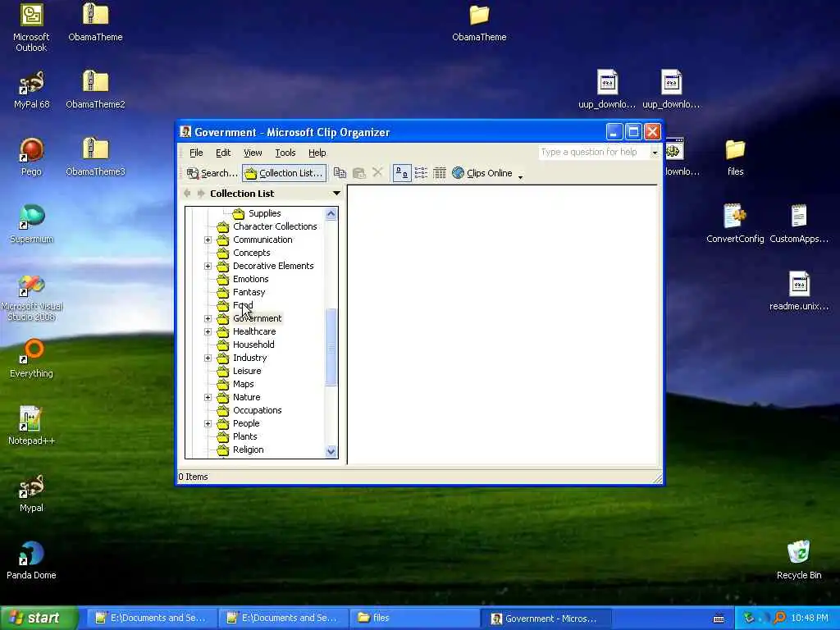
Task: Click the Government - Microsoft taskbar button
Action: pyautogui.click(x=546, y=619)
